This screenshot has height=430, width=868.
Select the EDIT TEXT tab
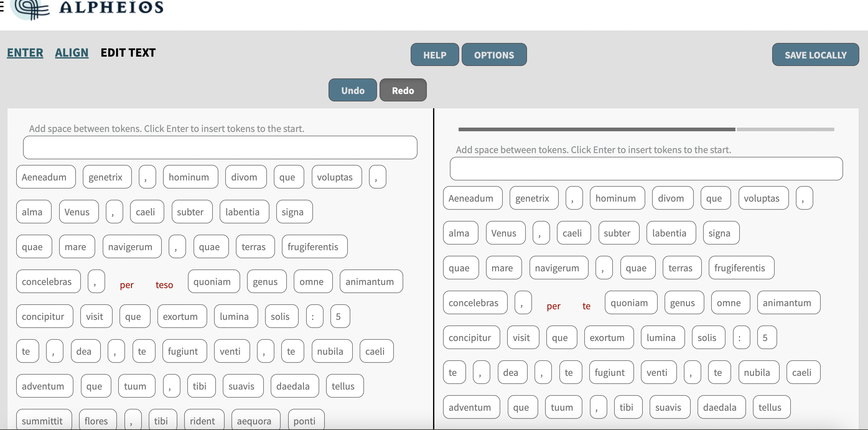(x=128, y=53)
